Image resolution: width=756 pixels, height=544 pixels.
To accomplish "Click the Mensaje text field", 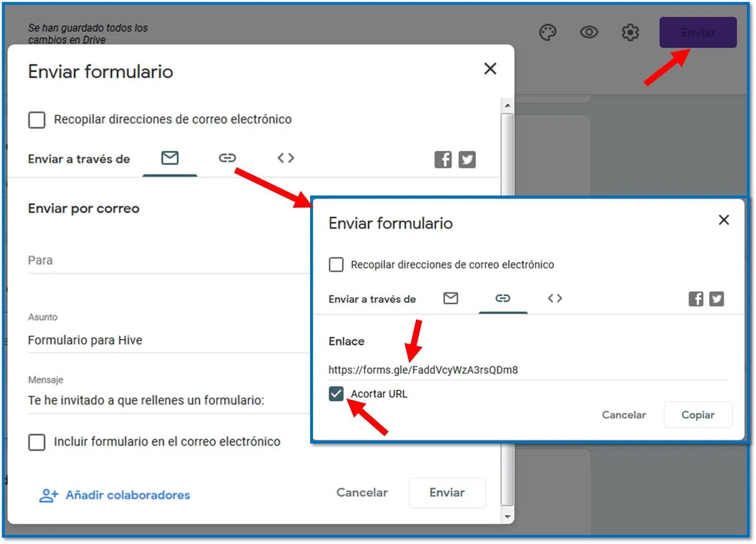I will tap(169, 400).
